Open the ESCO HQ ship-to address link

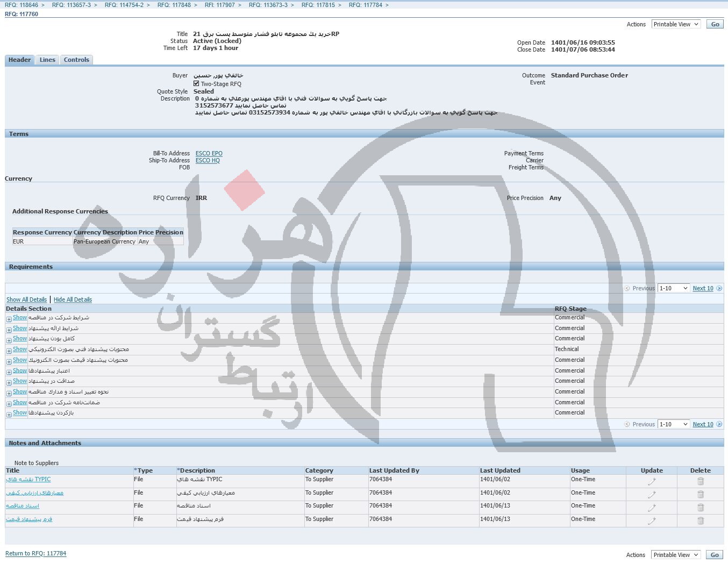point(208,161)
